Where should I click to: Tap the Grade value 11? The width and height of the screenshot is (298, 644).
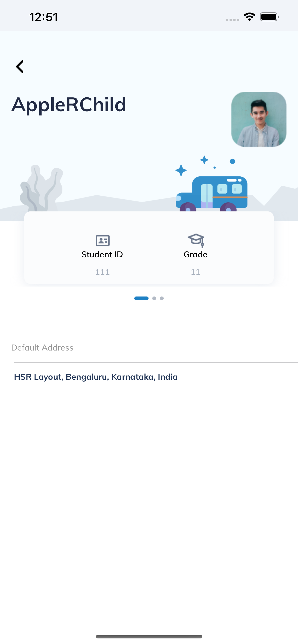tap(196, 272)
